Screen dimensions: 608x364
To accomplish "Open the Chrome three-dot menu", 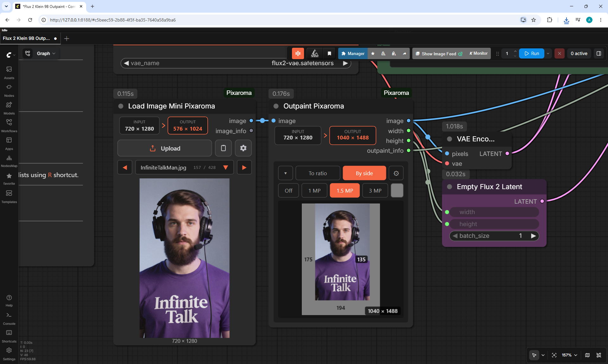I will [601, 20].
